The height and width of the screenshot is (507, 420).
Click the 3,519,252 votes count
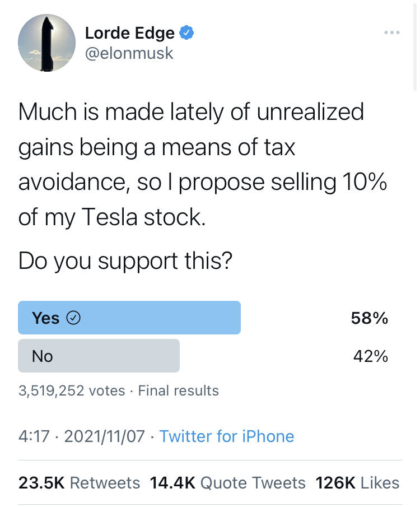pyautogui.click(x=72, y=390)
